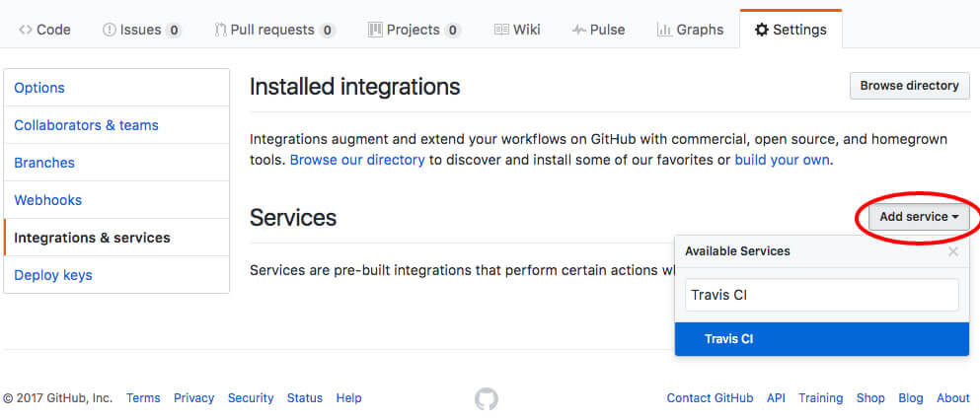The height and width of the screenshot is (420, 980).
Task: Open the Wiki tab
Action: coord(517,30)
